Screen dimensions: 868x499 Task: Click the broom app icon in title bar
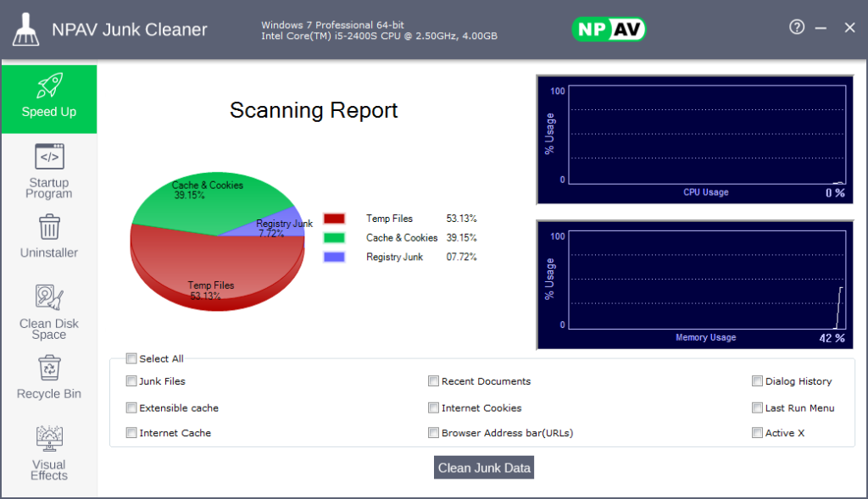[x=26, y=30]
